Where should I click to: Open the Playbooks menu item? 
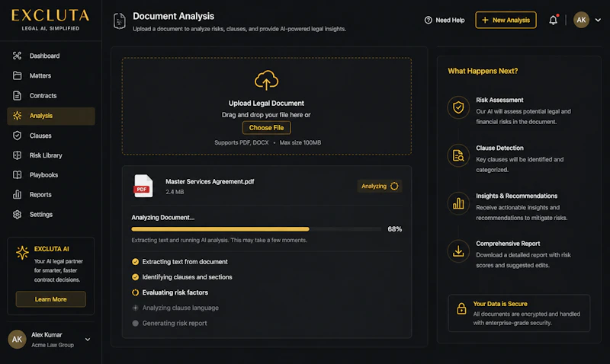(51, 175)
